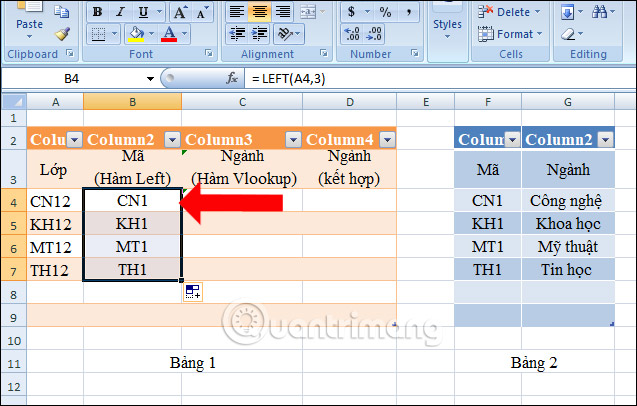Apply Accounting dollar format
Viewport: 637px width, 406px height.
[351, 12]
